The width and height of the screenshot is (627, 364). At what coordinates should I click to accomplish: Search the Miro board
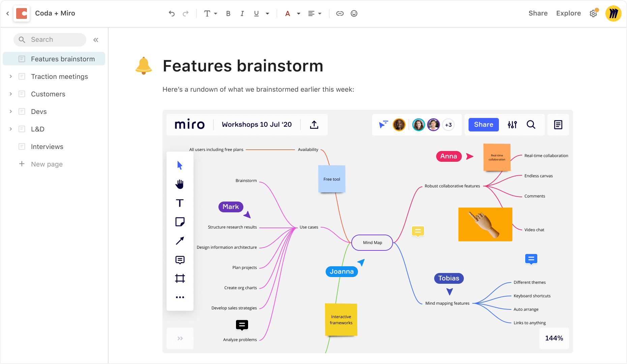531,125
